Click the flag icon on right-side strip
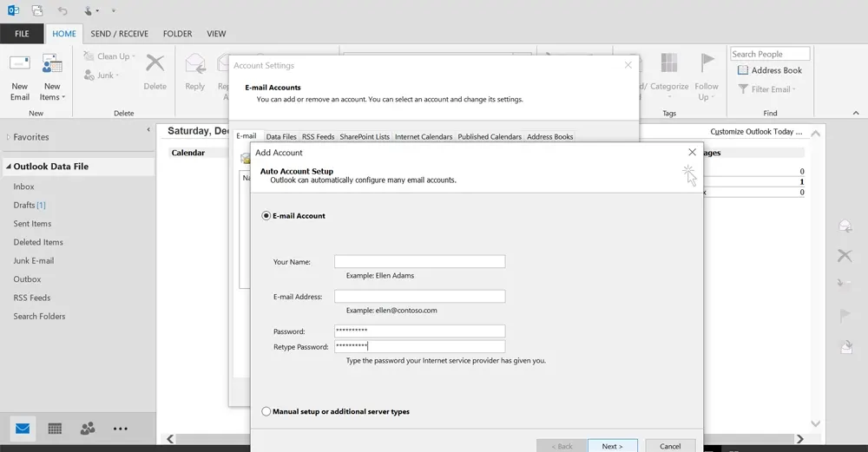 click(x=845, y=315)
